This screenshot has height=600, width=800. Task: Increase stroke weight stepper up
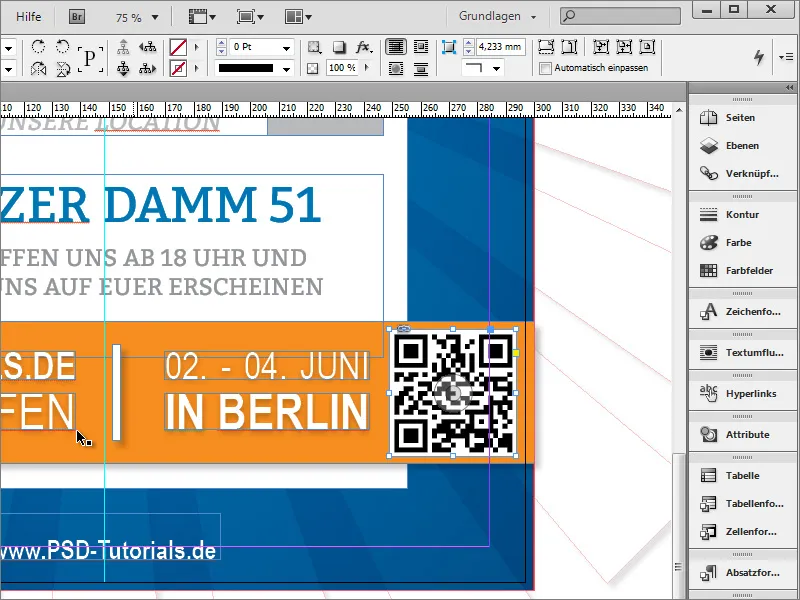point(221,44)
